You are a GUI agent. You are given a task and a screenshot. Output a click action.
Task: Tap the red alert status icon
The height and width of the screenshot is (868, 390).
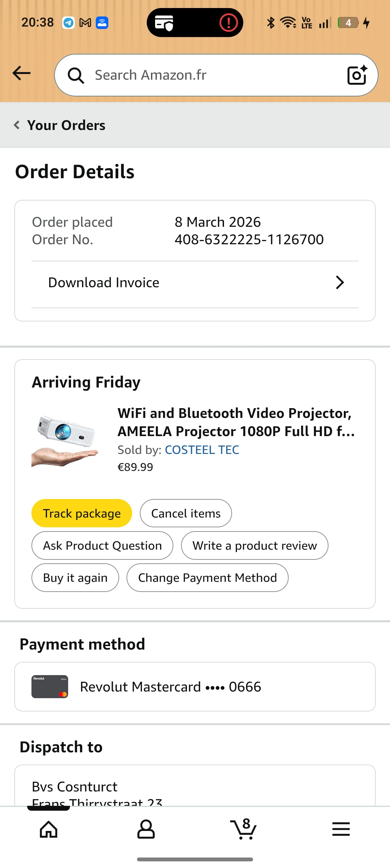[x=229, y=23]
